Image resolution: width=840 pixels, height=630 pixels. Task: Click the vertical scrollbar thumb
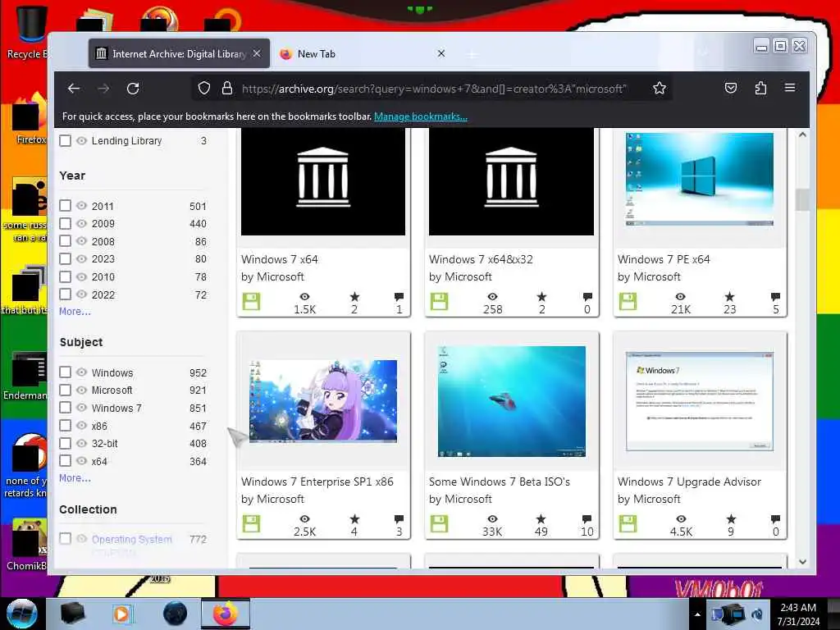point(802,200)
